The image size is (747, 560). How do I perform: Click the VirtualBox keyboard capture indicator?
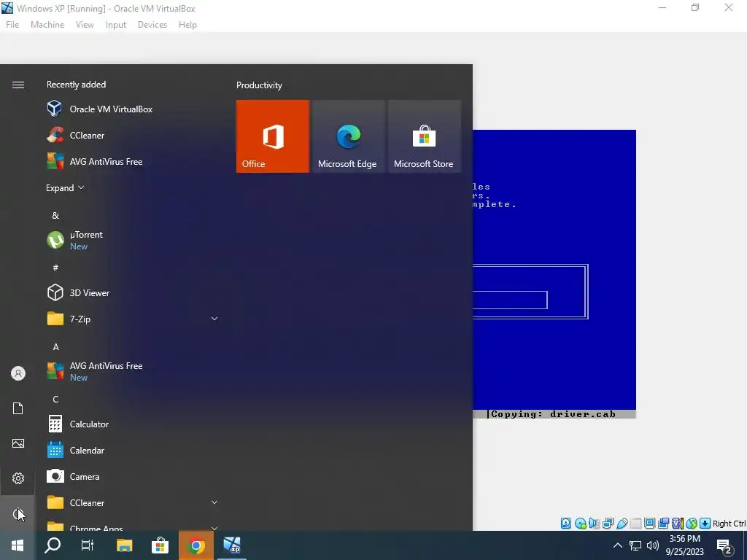tap(705, 524)
